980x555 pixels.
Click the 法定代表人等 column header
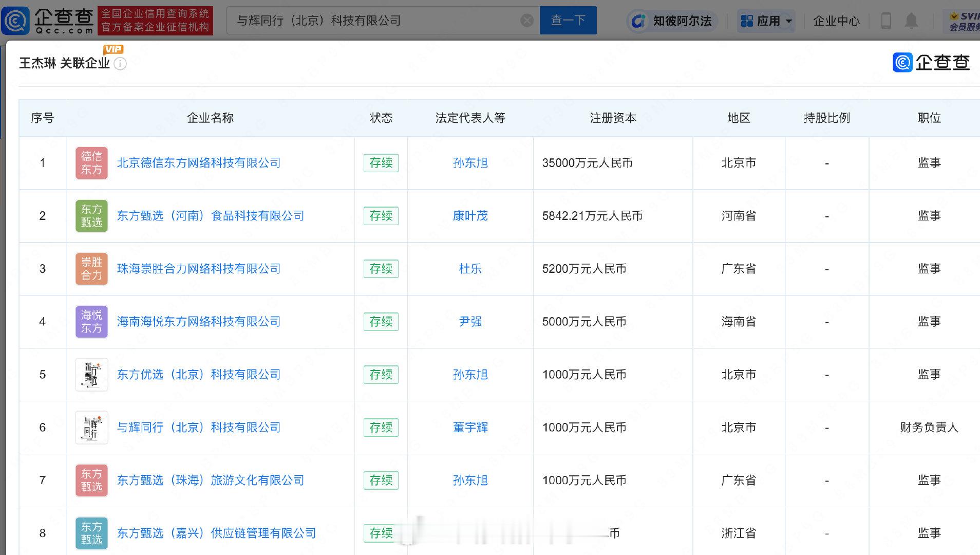[470, 118]
